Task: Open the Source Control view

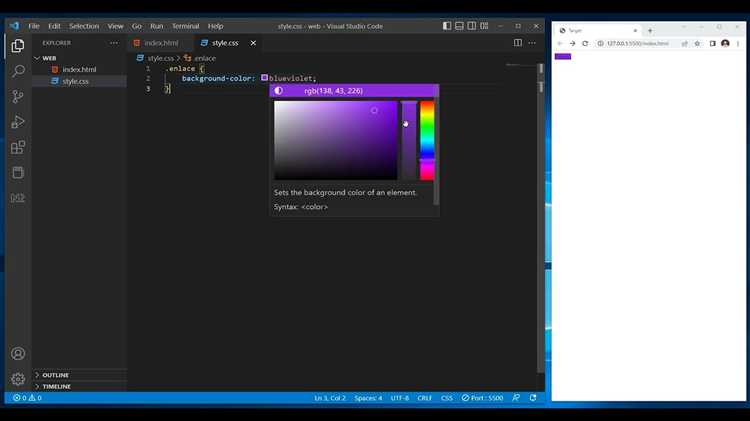Action: (x=17, y=97)
